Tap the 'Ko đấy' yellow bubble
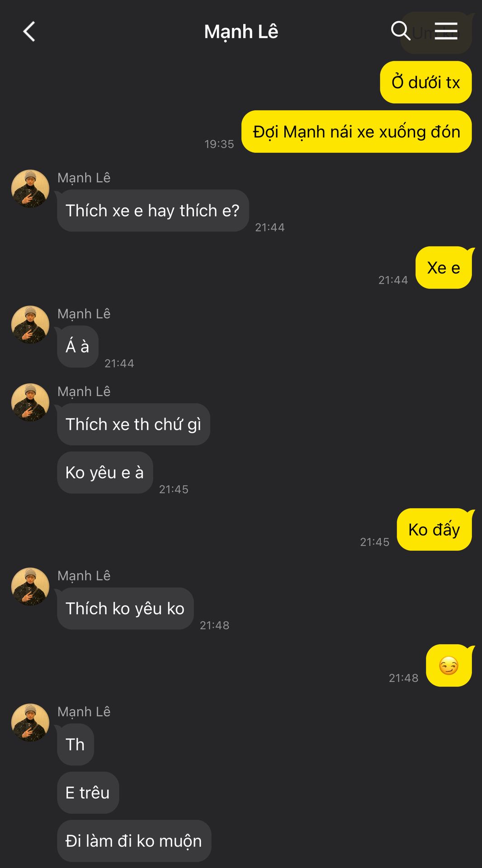This screenshot has height=868, width=482. tap(435, 529)
